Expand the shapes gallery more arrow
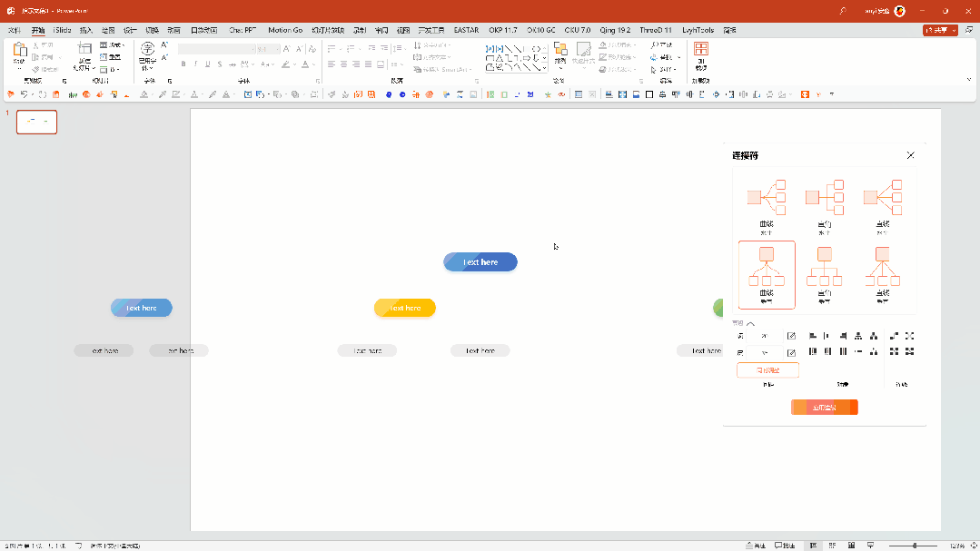The image size is (980, 551). [x=544, y=67]
